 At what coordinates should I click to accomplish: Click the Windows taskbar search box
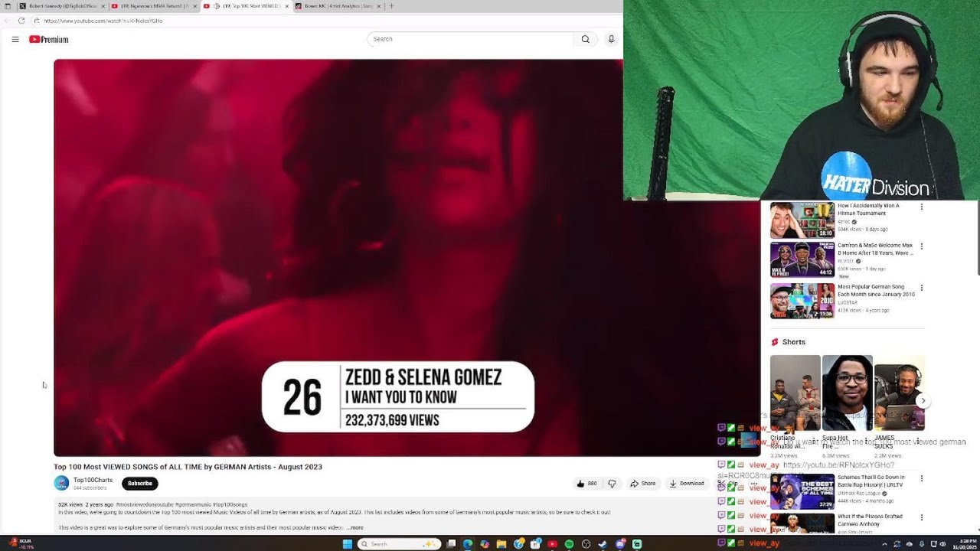coord(400,544)
